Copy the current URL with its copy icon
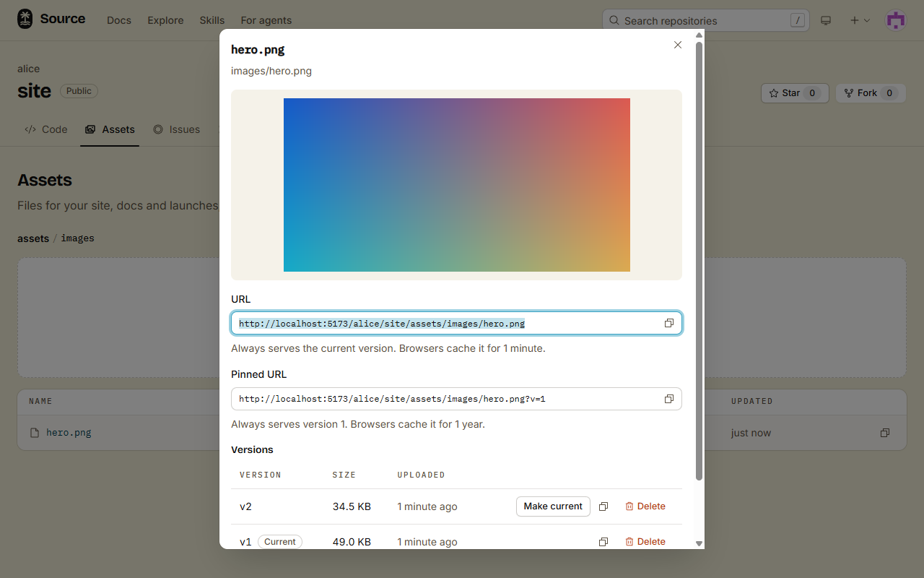This screenshot has height=578, width=924. 669,323
